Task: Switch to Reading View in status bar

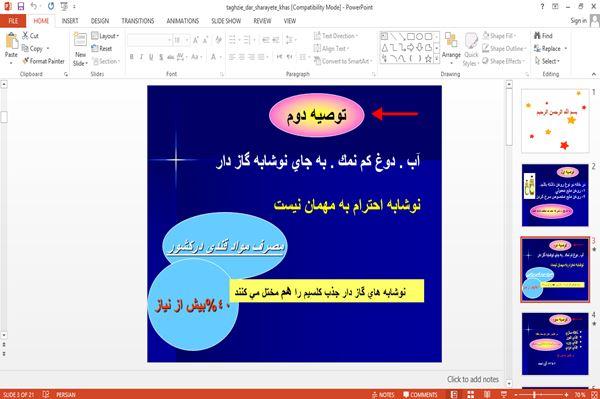Action: pyautogui.click(x=487, y=394)
